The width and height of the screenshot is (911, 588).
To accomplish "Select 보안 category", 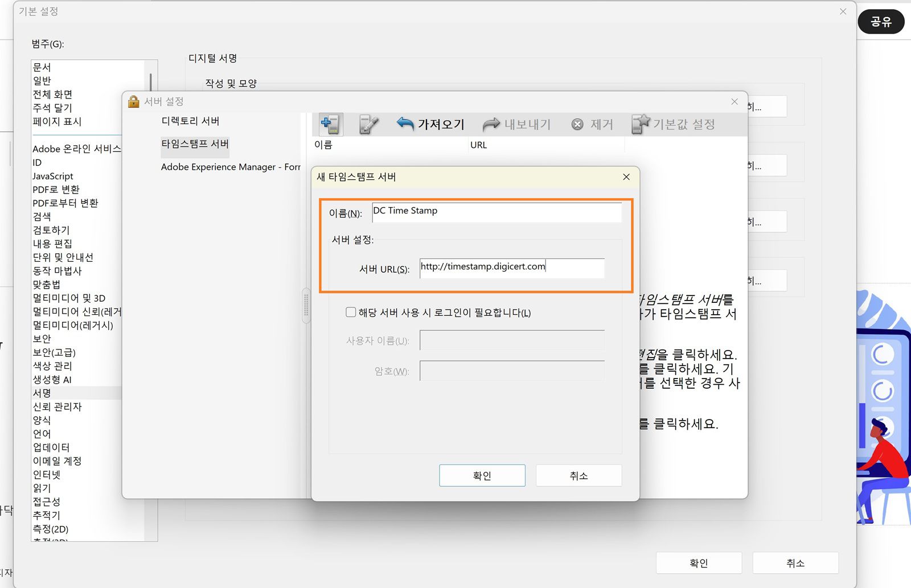I will click(x=42, y=339).
